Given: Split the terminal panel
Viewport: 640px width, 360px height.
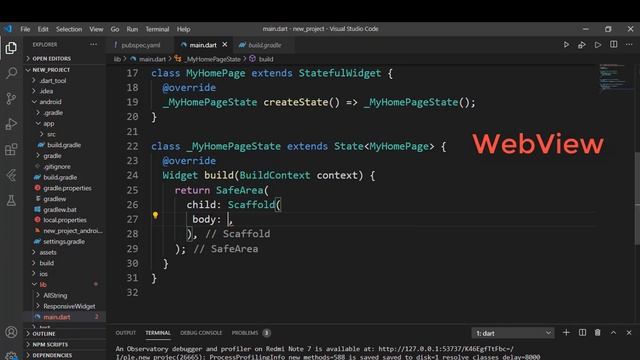Looking at the screenshot, I should (x=582, y=333).
